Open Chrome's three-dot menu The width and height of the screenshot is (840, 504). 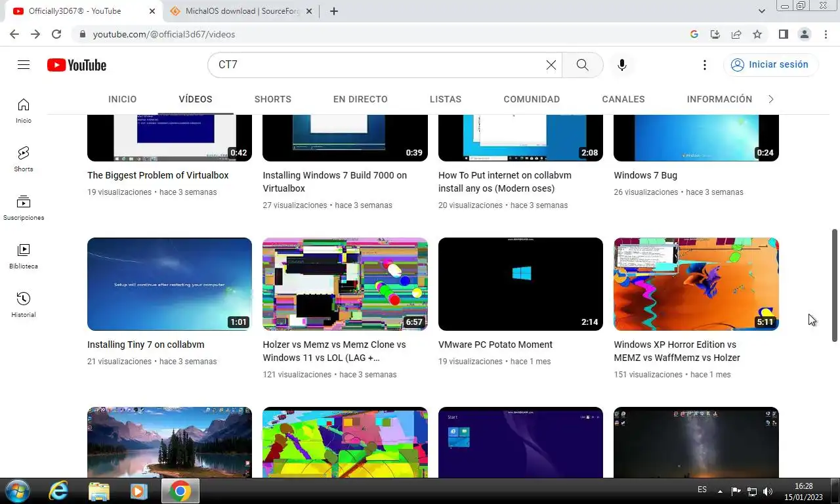825,34
